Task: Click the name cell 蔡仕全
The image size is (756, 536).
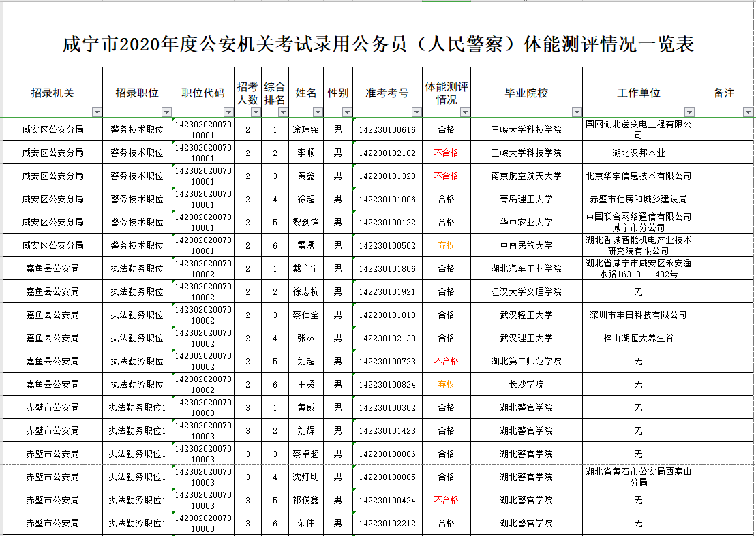Action: [x=306, y=315]
